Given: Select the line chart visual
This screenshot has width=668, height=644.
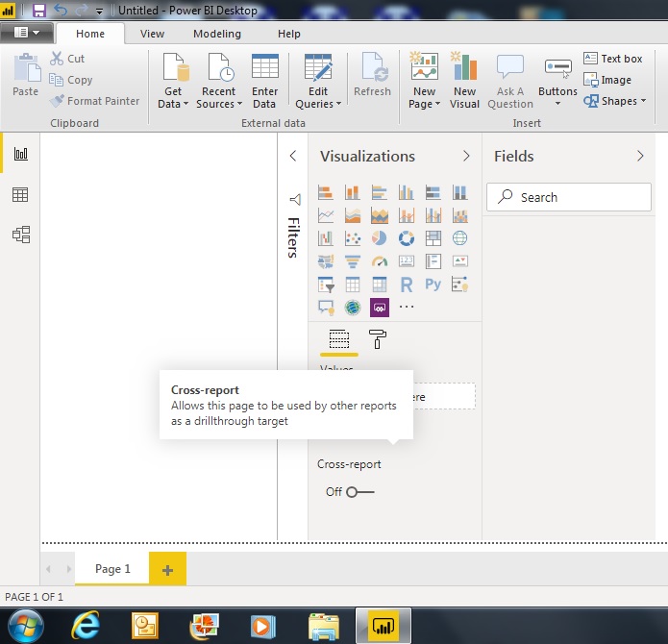Looking at the screenshot, I should 326,215.
